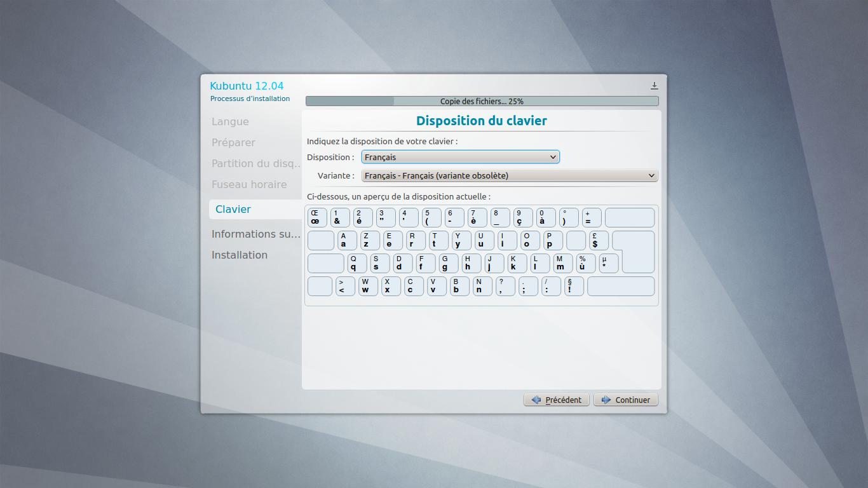Click the £ $ key in preview

pyautogui.click(x=599, y=240)
